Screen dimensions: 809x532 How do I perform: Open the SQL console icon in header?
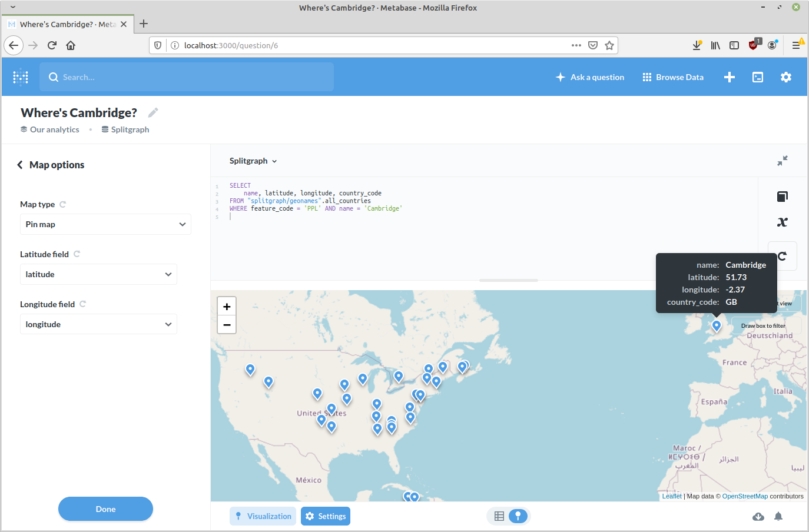(758, 77)
